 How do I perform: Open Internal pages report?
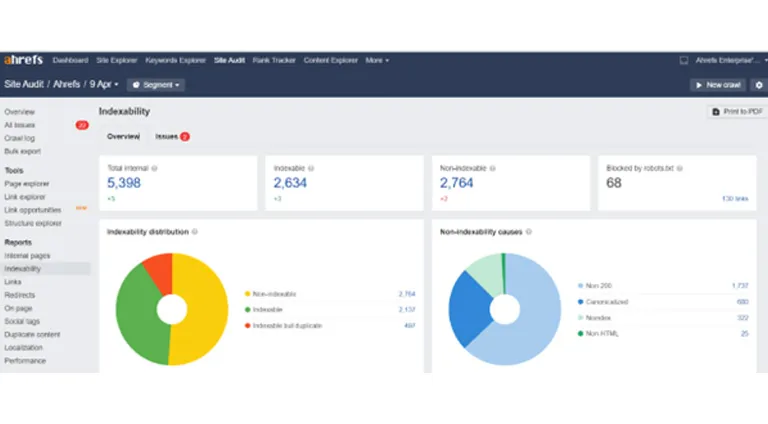(x=27, y=256)
